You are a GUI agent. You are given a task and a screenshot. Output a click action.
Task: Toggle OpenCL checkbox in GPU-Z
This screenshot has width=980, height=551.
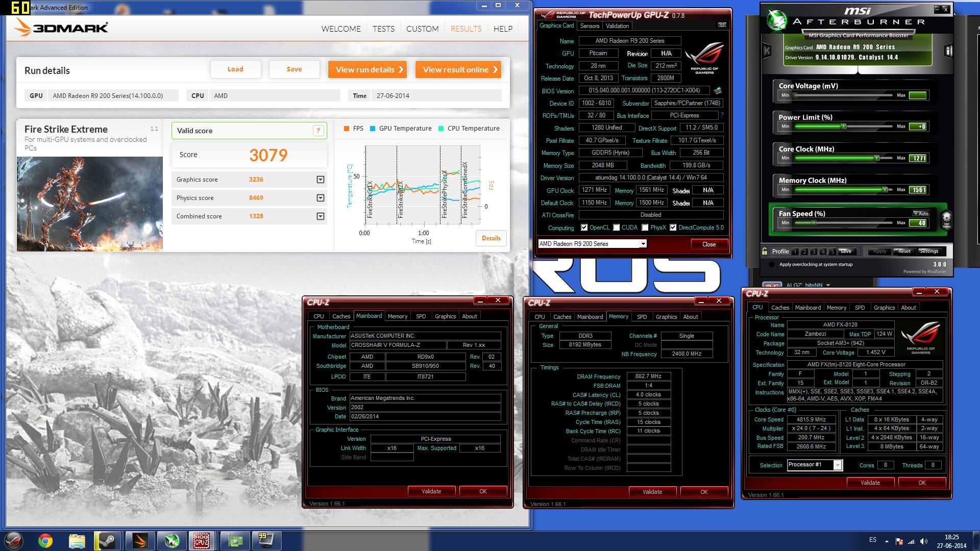coord(584,228)
